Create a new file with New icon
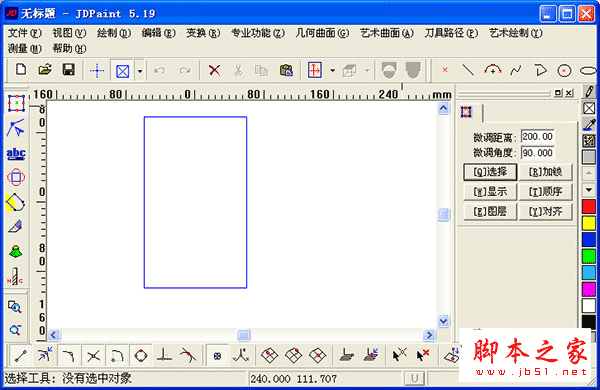Screen dimensions: 600x390 (x=21, y=70)
